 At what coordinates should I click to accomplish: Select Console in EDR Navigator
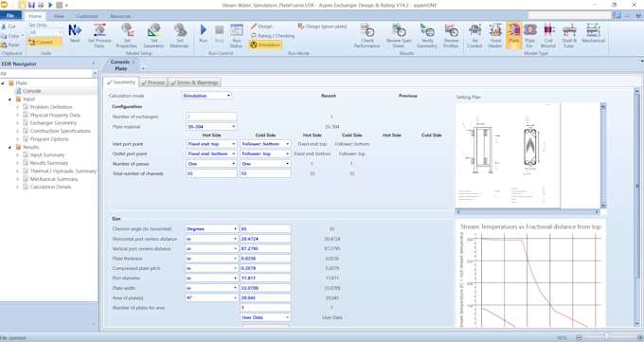[31, 91]
